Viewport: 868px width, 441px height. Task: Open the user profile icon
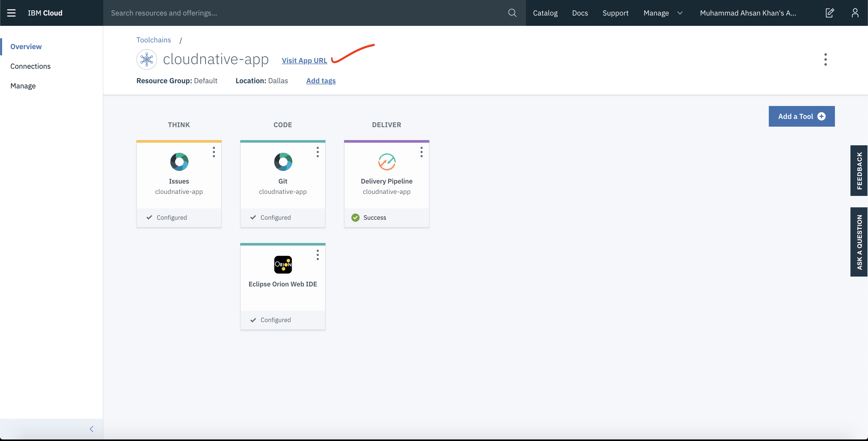click(x=855, y=13)
